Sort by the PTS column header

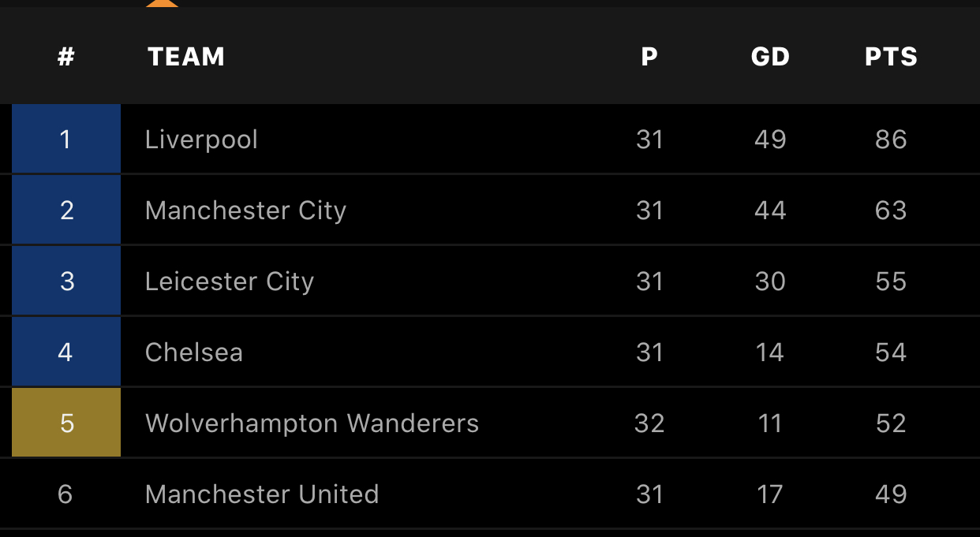pyautogui.click(x=891, y=57)
